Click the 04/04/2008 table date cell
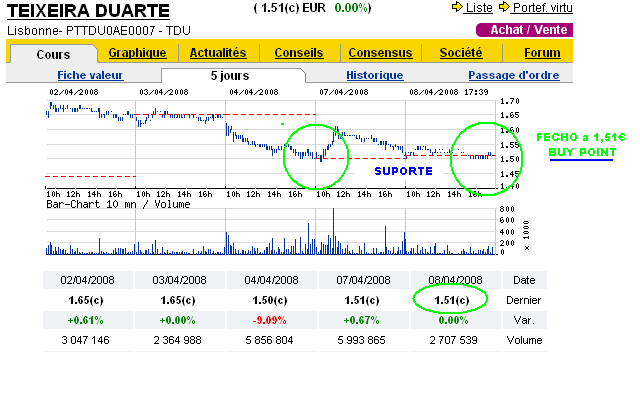Image resolution: width=640 pixels, height=400 pixels. (x=271, y=280)
